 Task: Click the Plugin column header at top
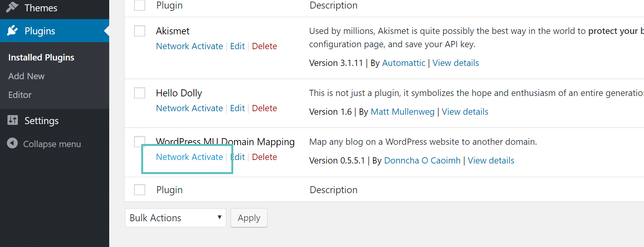pyautogui.click(x=169, y=5)
